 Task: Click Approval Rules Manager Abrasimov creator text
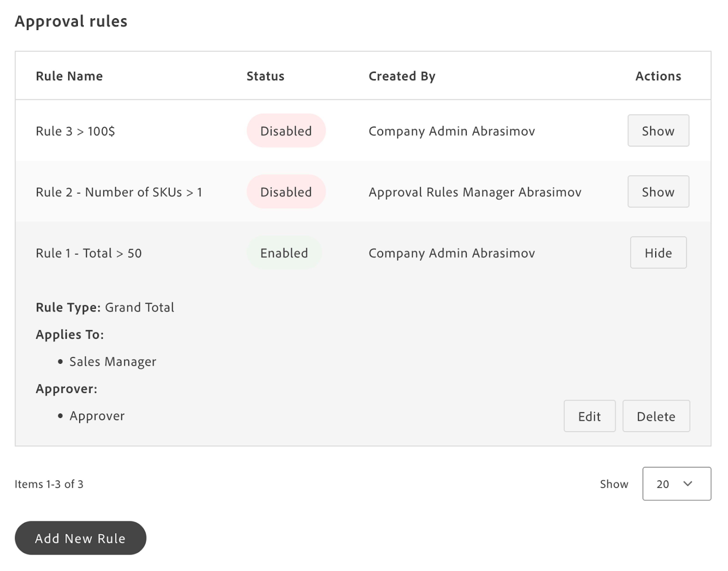coord(474,192)
